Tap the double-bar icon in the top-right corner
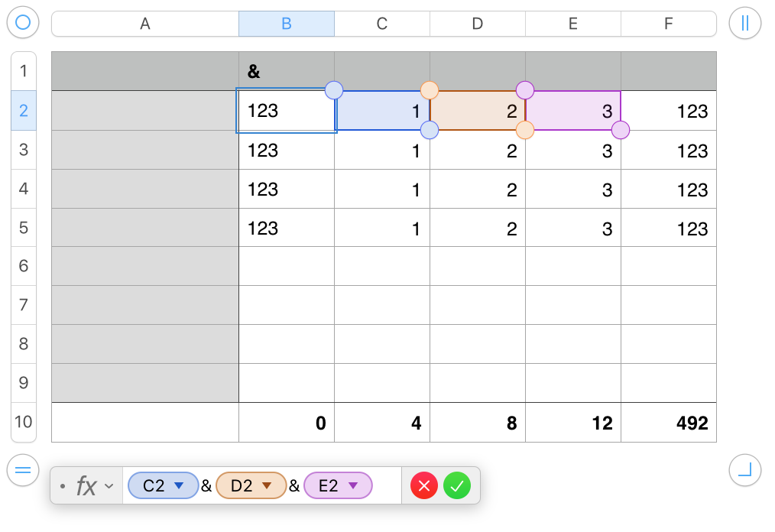The height and width of the screenshot is (532, 775). tap(744, 23)
